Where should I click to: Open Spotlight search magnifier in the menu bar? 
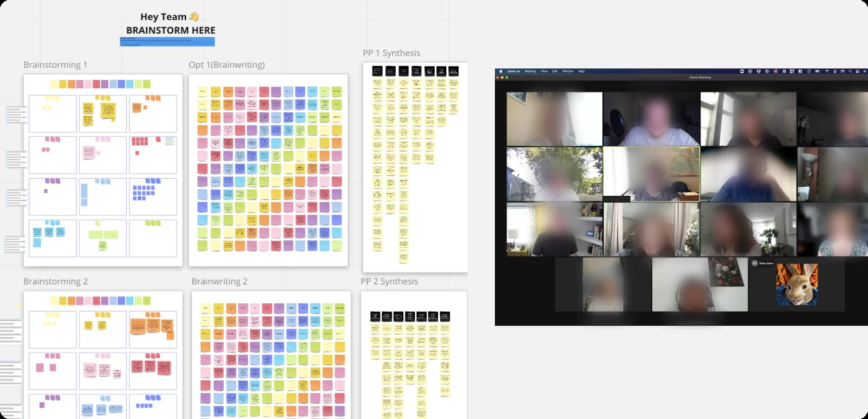(850, 71)
